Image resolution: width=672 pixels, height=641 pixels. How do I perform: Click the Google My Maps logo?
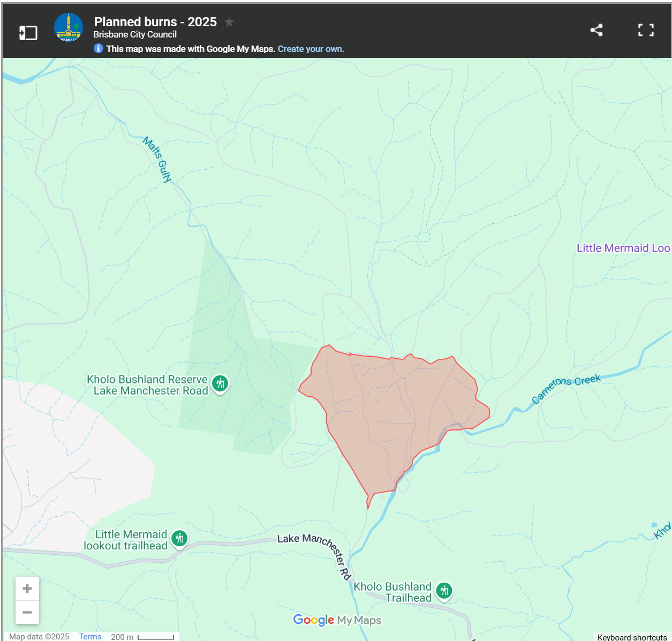(x=337, y=620)
